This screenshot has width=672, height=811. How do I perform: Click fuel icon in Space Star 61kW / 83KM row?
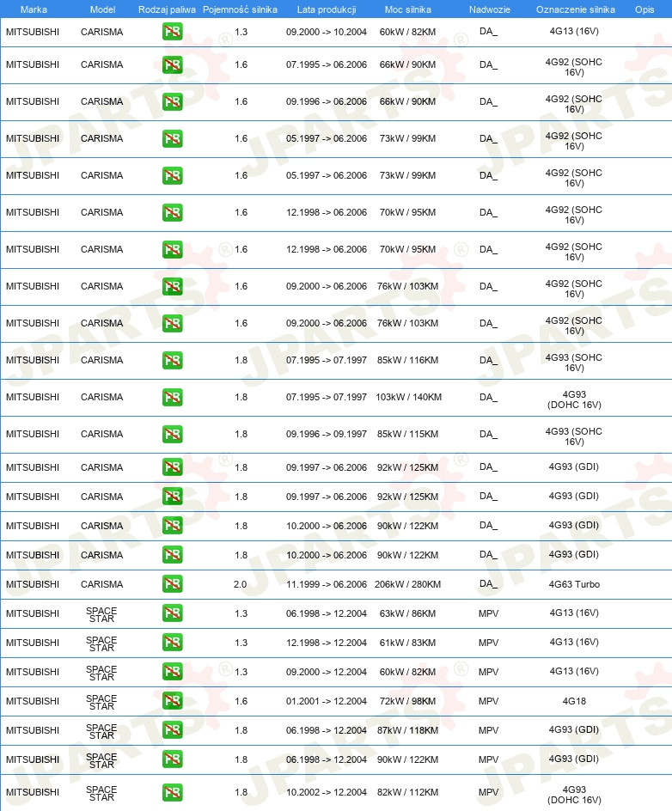[x=172, y=643]
